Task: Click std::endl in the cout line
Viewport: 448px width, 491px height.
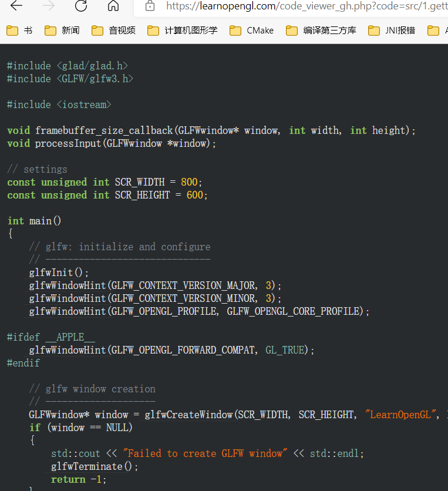Action: tap(334, 453)
